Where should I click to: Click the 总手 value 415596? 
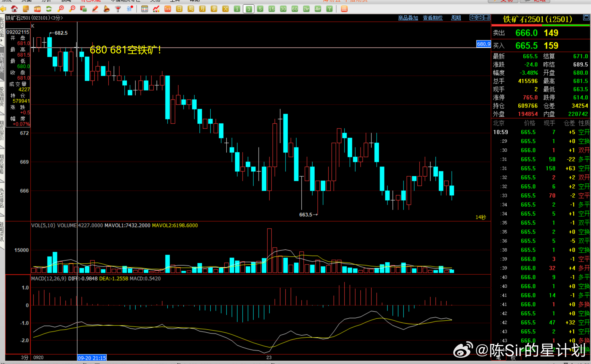[528, 81]
